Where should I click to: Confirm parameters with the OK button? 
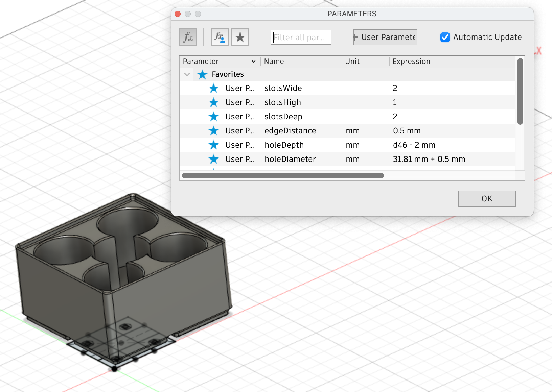tap(487, 199)
